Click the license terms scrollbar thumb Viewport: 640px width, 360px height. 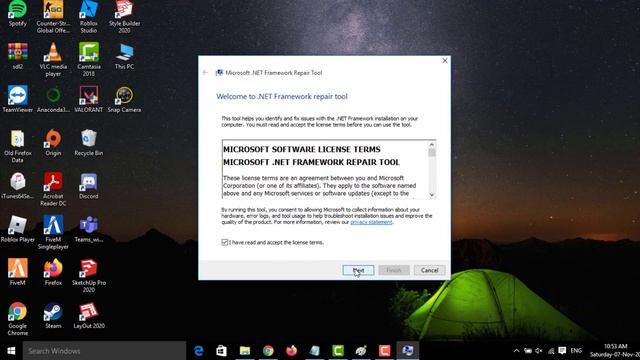(x=432, y=152)
